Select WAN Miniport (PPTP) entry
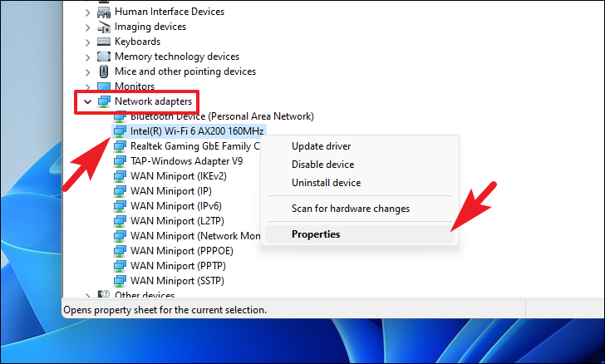 [178, 266]
